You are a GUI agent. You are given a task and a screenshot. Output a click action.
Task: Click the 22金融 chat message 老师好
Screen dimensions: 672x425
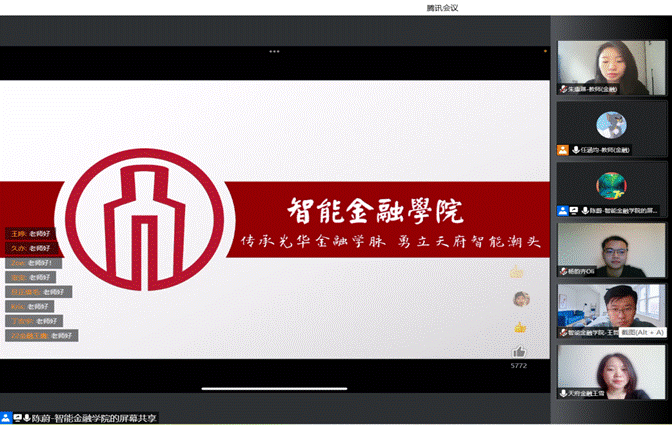(x=42, y=335)
